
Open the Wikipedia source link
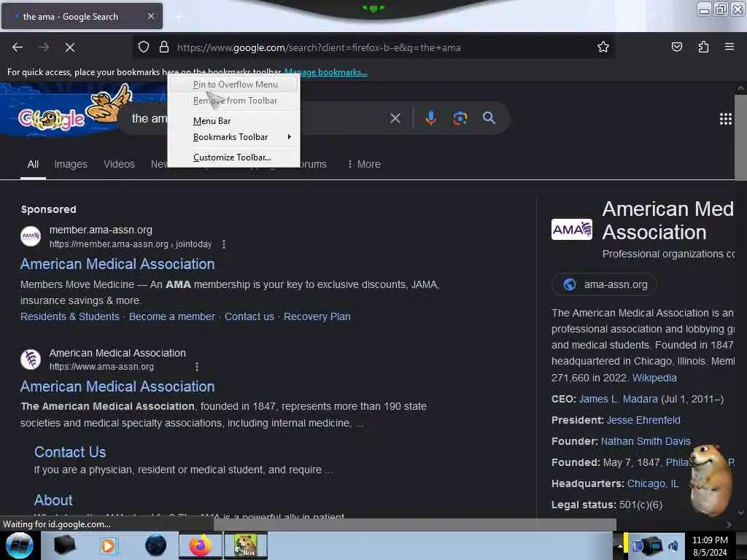pyautogui.click(x=654, y=378)
